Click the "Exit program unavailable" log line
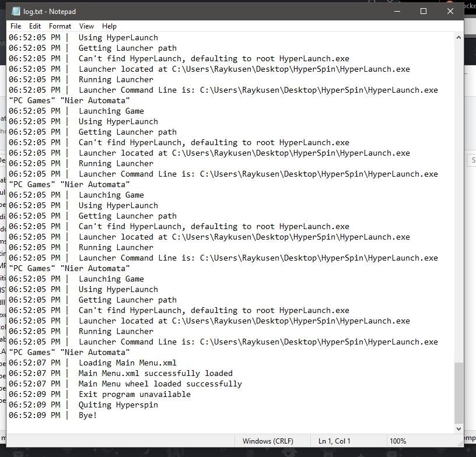This screenshot has width=476, height=457. coord(134,394)
